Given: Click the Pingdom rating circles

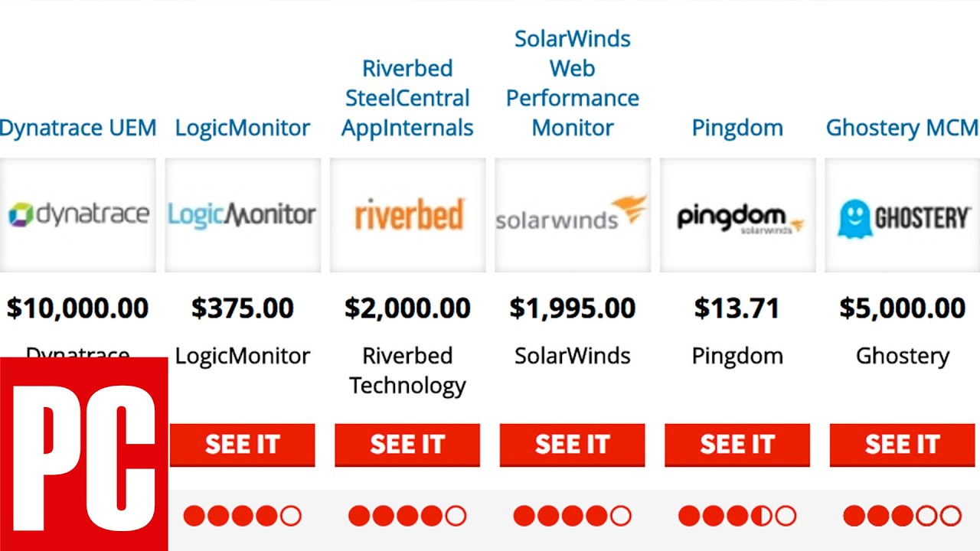Looking at the screenshot, I should [x=737, y=516].
